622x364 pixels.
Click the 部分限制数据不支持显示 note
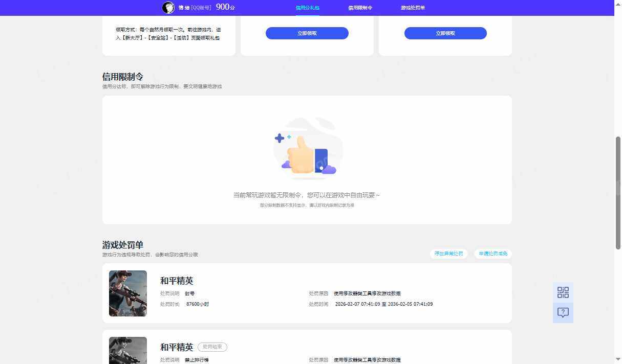pyautogui.click(x=307, y=205)
